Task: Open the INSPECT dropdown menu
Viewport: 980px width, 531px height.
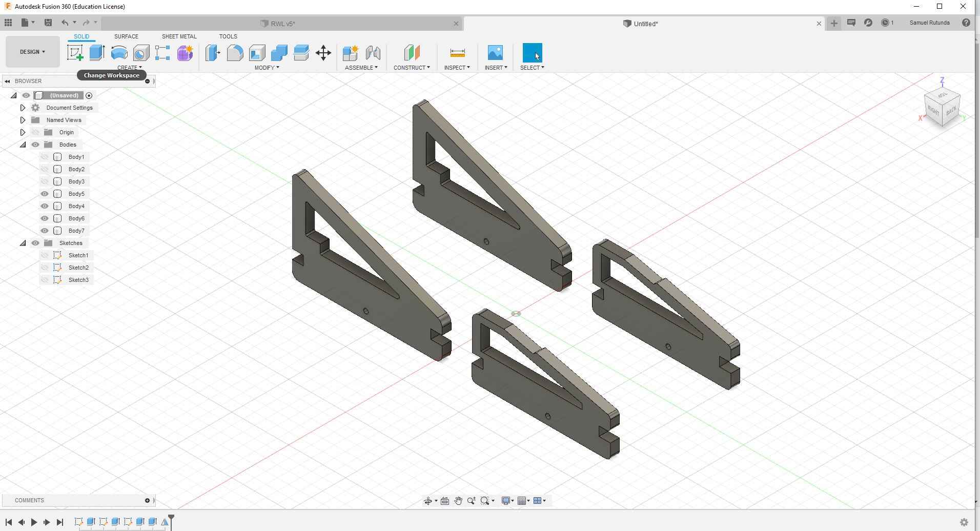Action: [x=457, y=68]
